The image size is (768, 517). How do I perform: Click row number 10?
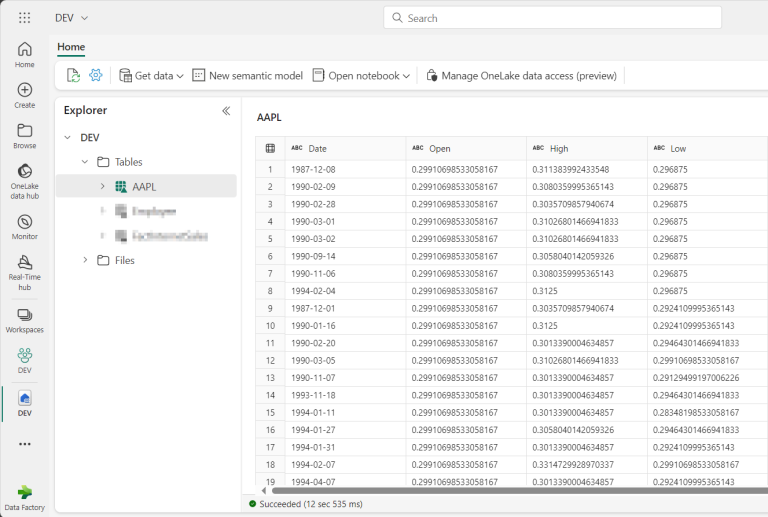(x=270, y=326)
